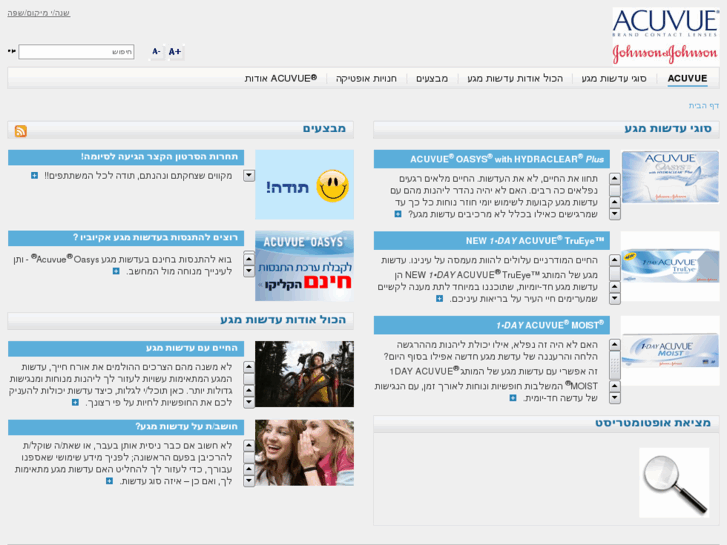
Task: Expand down arrow beside 'מקווים שצחקתם' promo text
Action: click(249, 175)
